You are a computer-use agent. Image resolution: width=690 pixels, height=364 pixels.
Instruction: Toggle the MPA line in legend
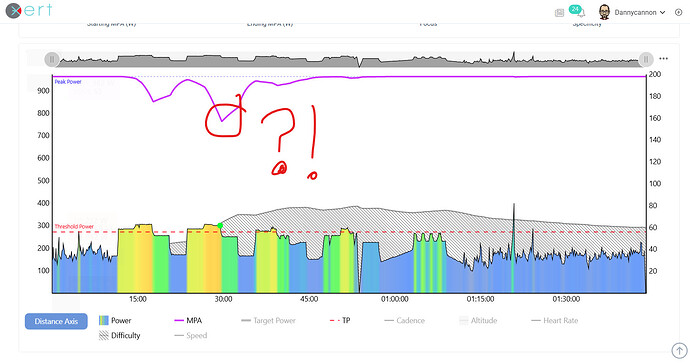click(x=188, y=320)
